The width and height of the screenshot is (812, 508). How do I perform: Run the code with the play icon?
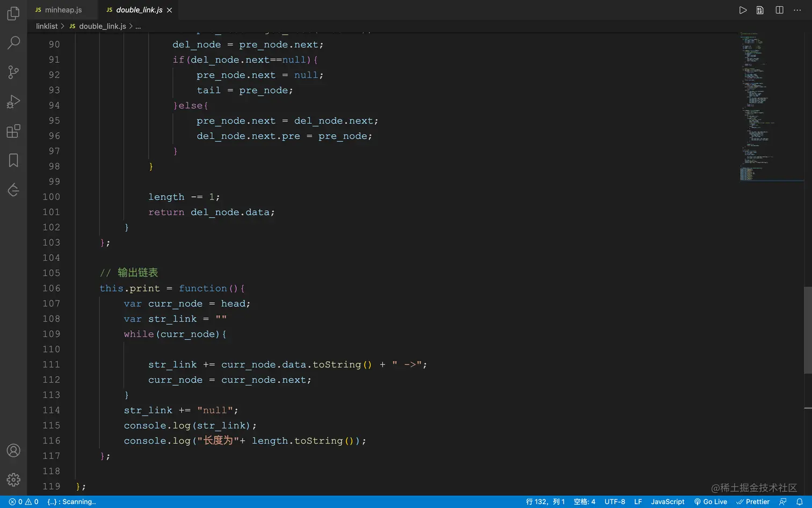(x=743, y=10)
